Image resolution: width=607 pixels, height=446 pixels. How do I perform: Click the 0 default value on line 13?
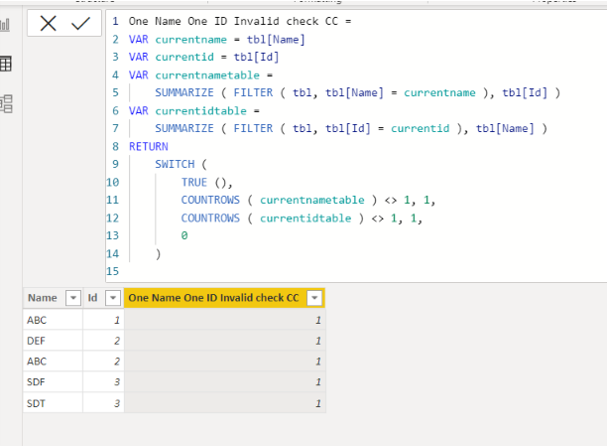pyautogui.click(x=184, y=235)
